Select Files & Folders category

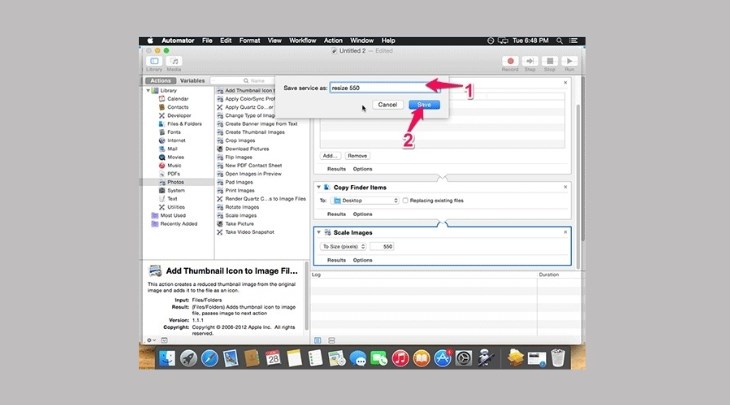184,124
